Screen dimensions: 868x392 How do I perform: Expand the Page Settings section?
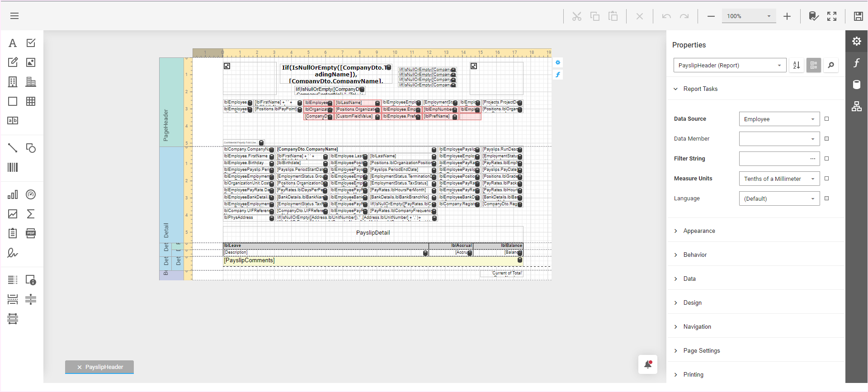(701, 351)
